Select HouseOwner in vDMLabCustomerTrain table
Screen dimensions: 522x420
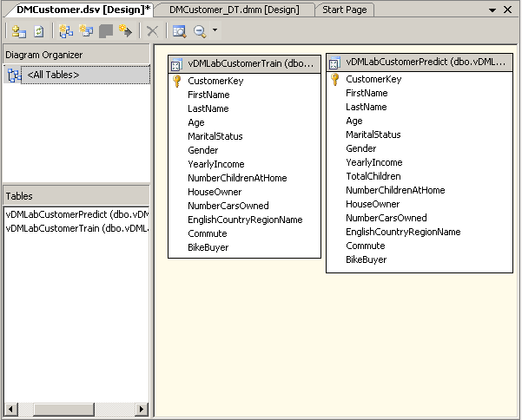coord(215,192)
